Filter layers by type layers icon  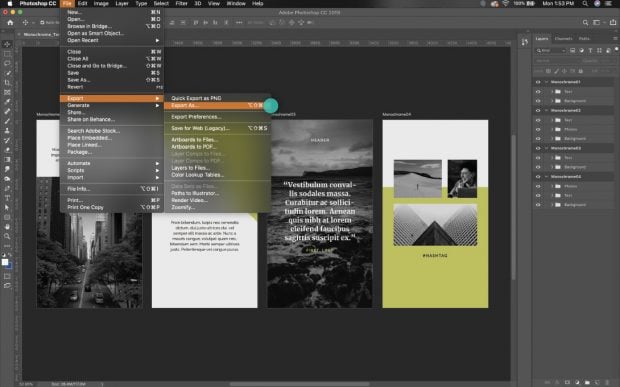[590, 51]
